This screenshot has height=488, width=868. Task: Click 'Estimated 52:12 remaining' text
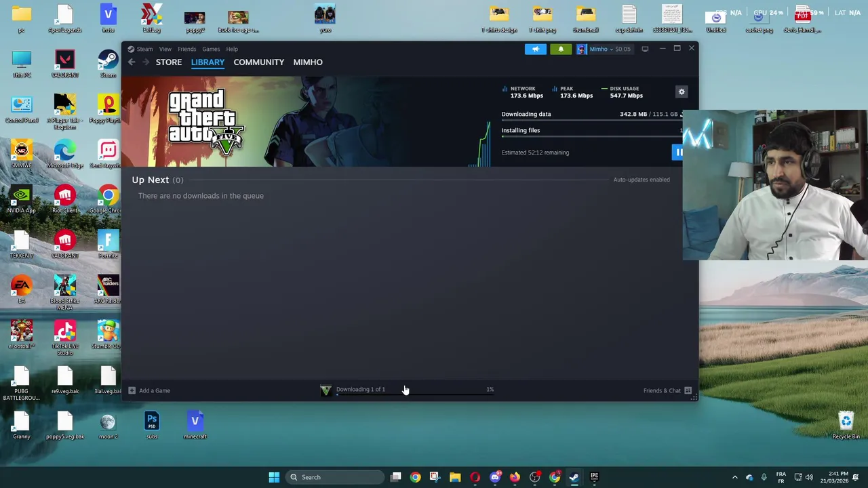[x=535, y=152]
